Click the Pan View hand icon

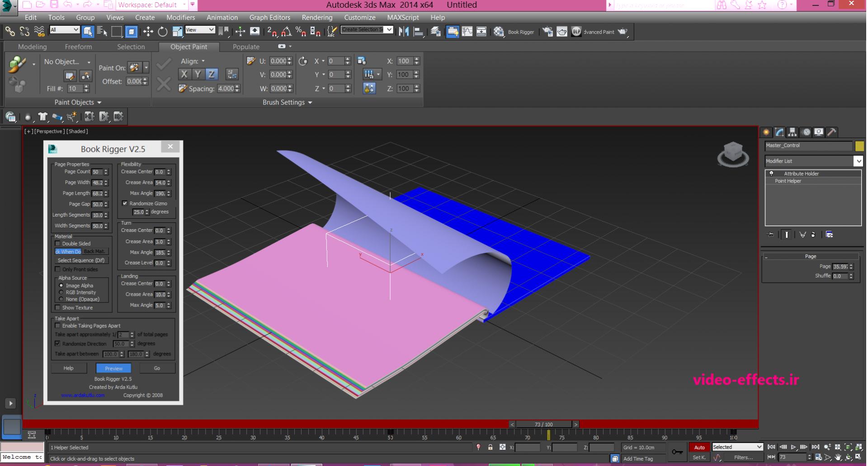(838, 457)
